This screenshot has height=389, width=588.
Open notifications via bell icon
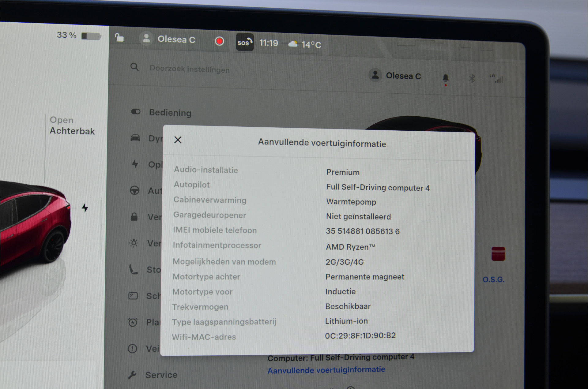[x=445, y=78]
